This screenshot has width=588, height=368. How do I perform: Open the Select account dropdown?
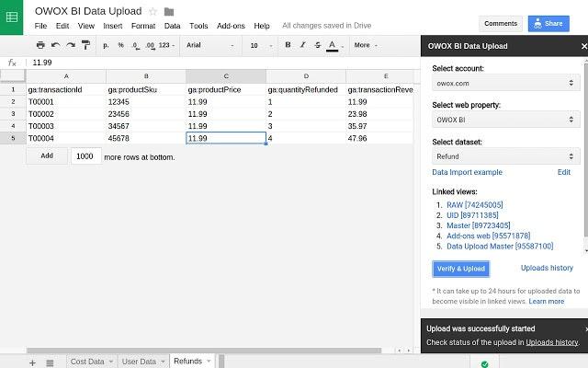pyautogui.click(x=505, y=83)
